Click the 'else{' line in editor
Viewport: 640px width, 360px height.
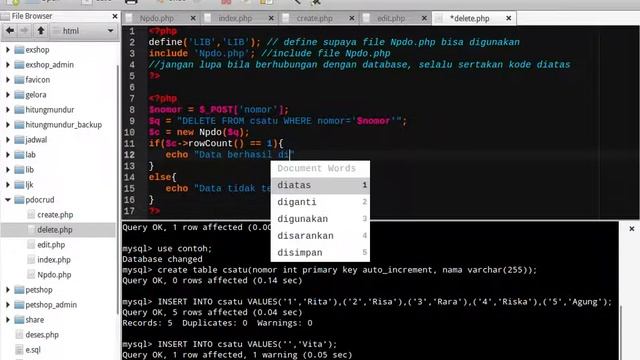pos(162,177)
